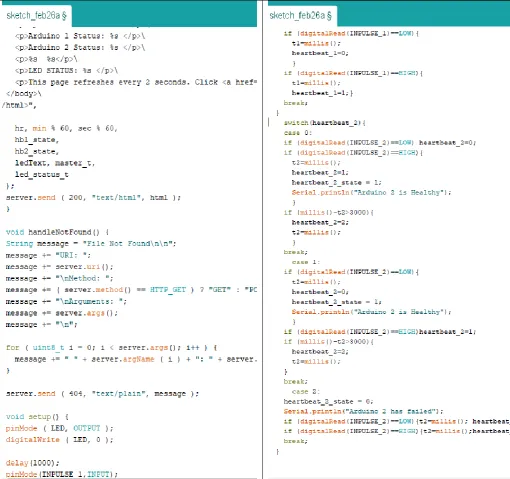Click the 'switch(heartbeat_2){' line
Screen dimensions: 510x479
tap(325, 123)
